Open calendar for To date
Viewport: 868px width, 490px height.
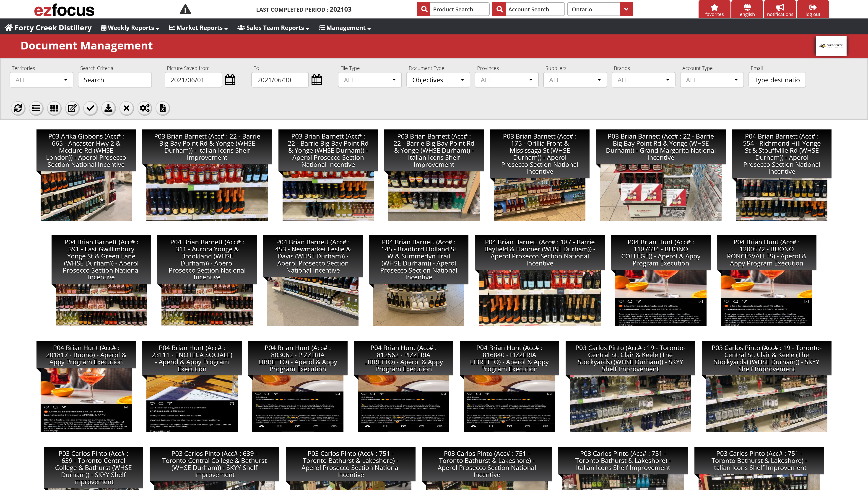pyautogui.click(x=317, y=80)
